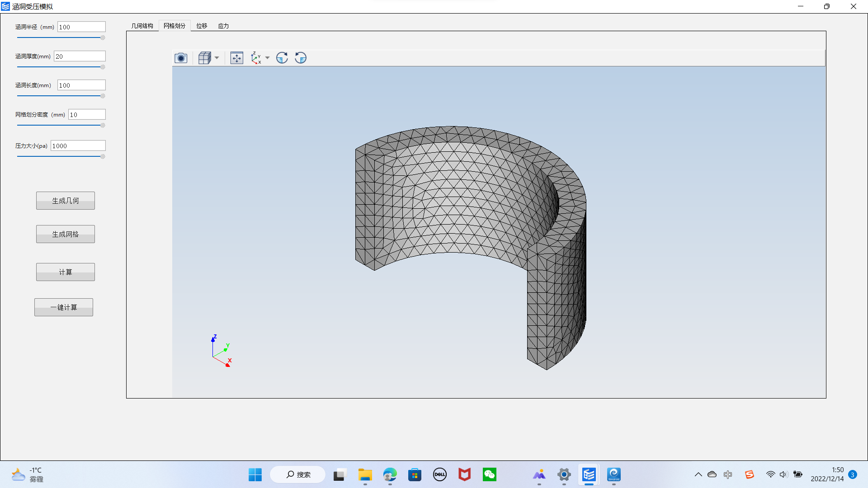Click the battery tray icon

coord(798,474)
